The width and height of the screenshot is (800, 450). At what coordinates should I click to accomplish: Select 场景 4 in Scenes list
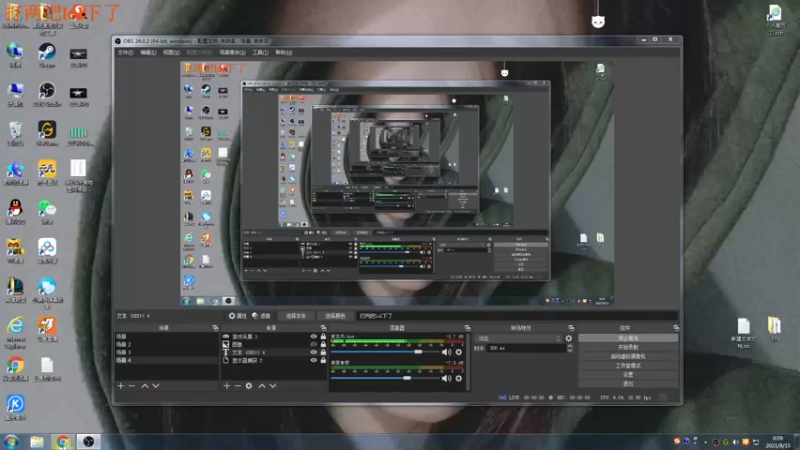(167, 360)
